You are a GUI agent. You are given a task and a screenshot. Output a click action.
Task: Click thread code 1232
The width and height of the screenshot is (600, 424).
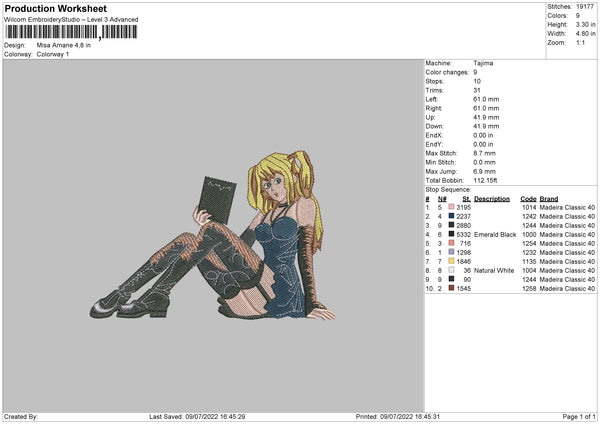[529, 252]
